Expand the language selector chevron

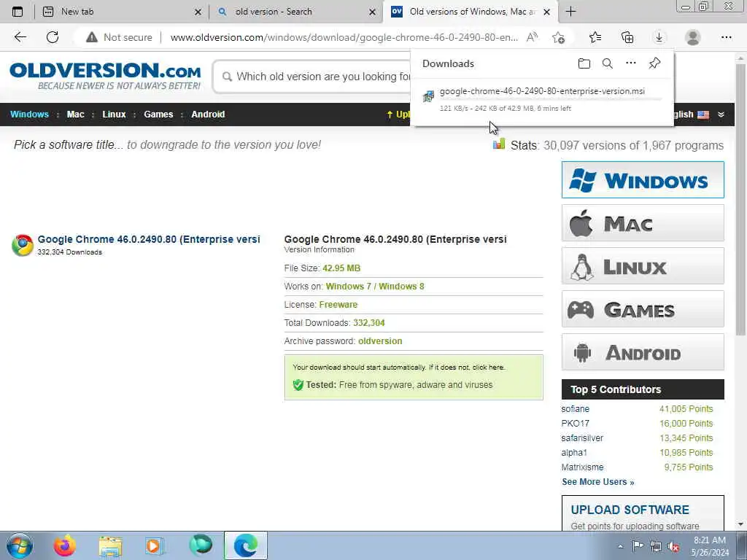coord(721,114)
